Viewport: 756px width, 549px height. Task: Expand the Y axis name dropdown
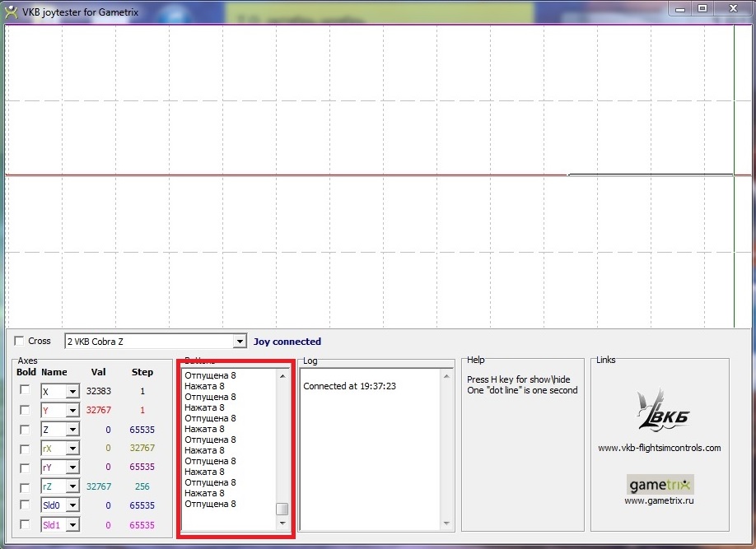[x=72, y=411]
